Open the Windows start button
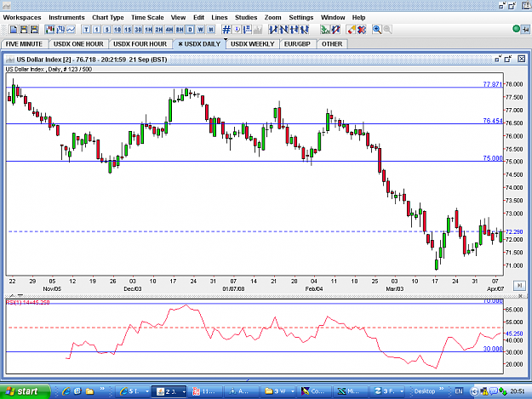The image size is (532, 399). [x=25, y=391]
